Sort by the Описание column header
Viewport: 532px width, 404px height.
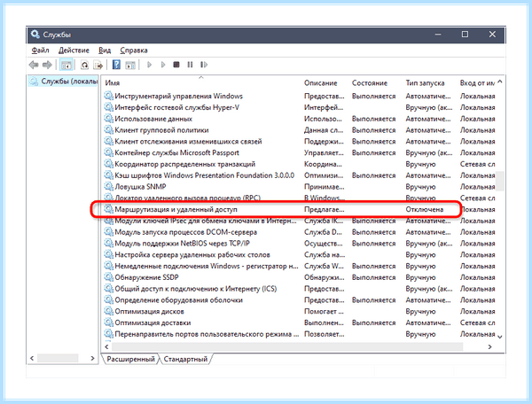[x=321, y=82]
